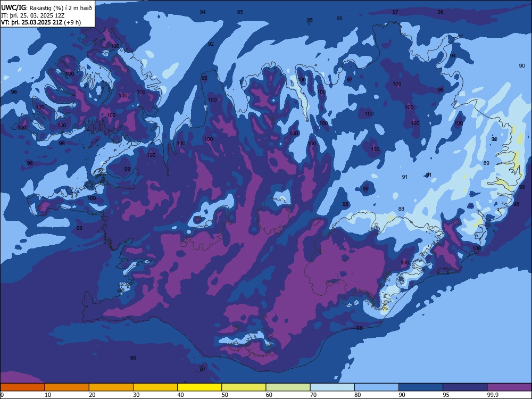The width and height of the screenshot is (532, 399).
Task: Select the 30–40 legend color block
Action: click(x=155, y=387)
